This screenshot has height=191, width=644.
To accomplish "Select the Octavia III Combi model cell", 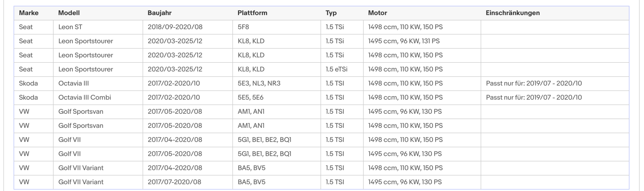I will 98,97.
